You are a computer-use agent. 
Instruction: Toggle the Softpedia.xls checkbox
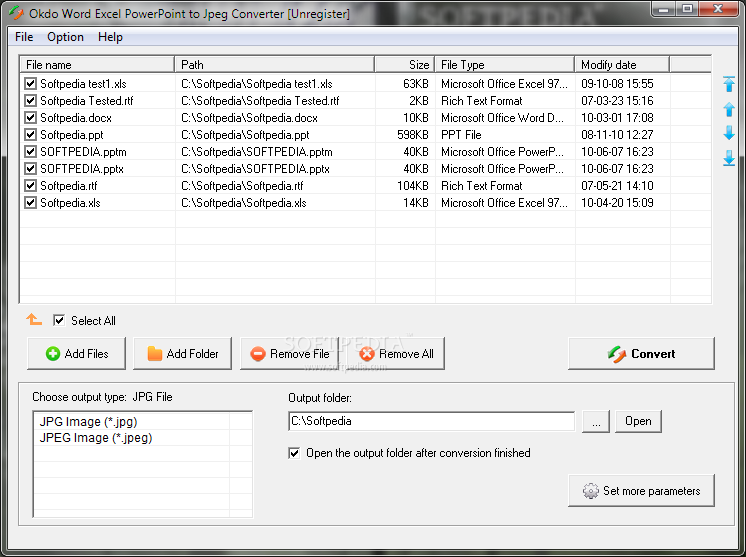(30, 203)
